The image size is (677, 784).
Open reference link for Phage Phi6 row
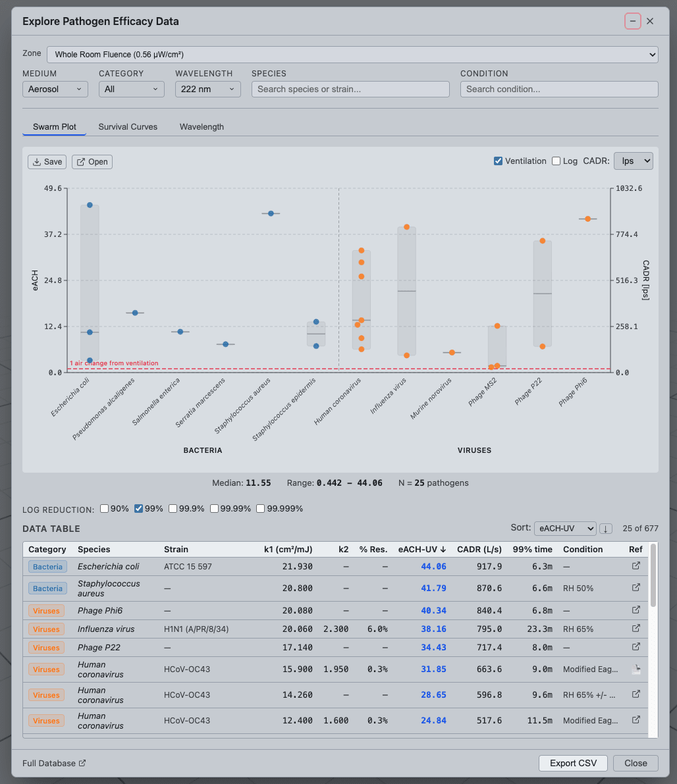[636, 610]
